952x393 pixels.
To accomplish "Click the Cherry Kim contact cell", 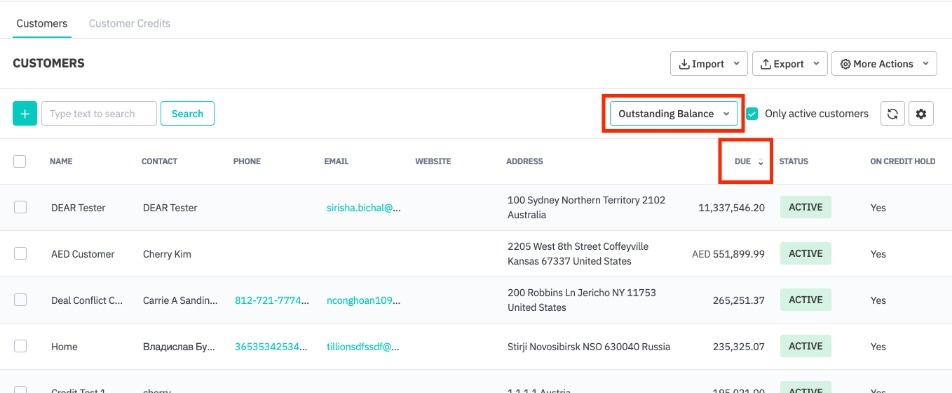I will [167, 254].
